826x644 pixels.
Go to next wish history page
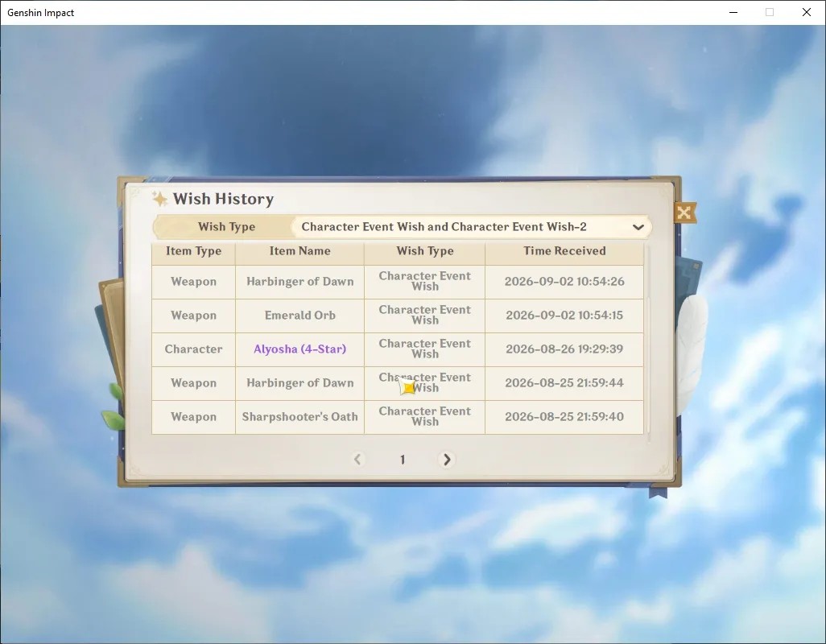[446, 459]
